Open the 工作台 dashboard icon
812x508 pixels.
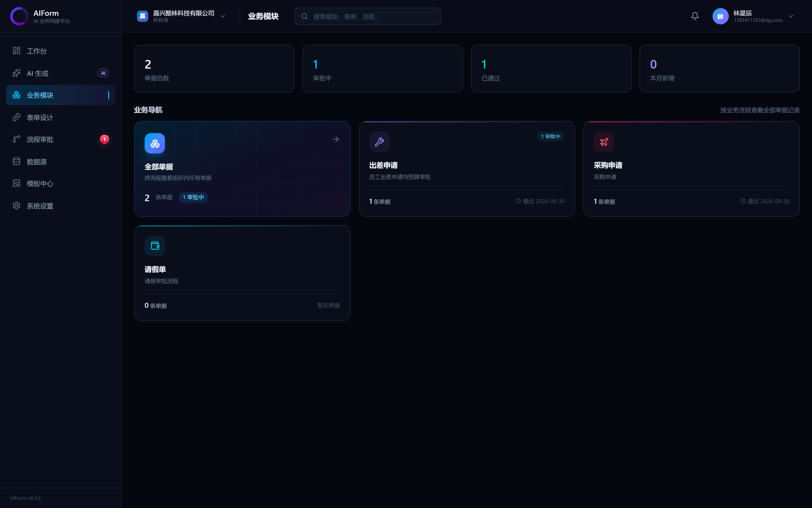pos(16,51)
